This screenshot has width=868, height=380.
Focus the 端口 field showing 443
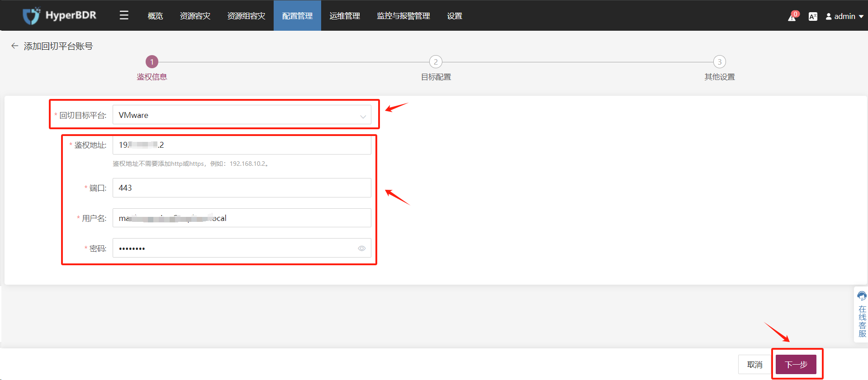(x=242, y=188)
